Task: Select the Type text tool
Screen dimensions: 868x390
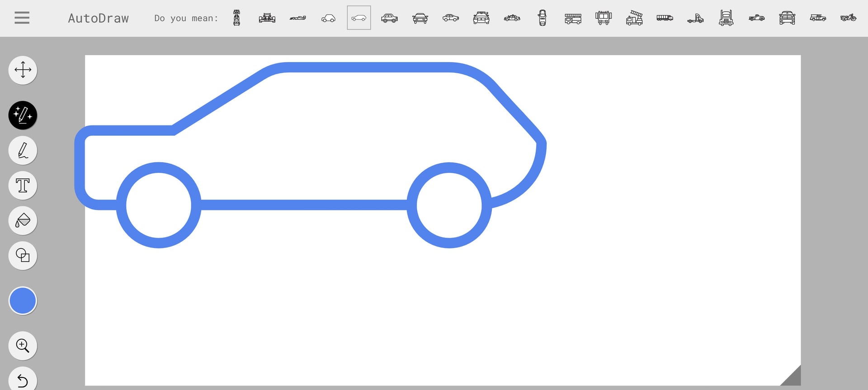Action: pyautogui.click(x=23, y=185)
